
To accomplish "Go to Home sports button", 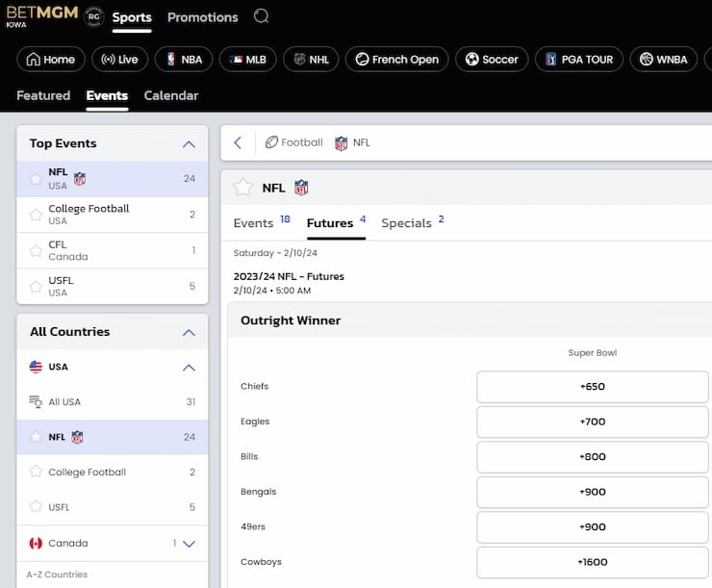I will 51,60.
